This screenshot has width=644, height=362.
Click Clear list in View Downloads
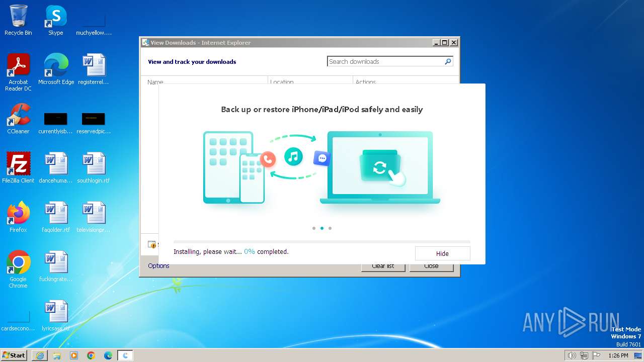[x=383, y=266]
